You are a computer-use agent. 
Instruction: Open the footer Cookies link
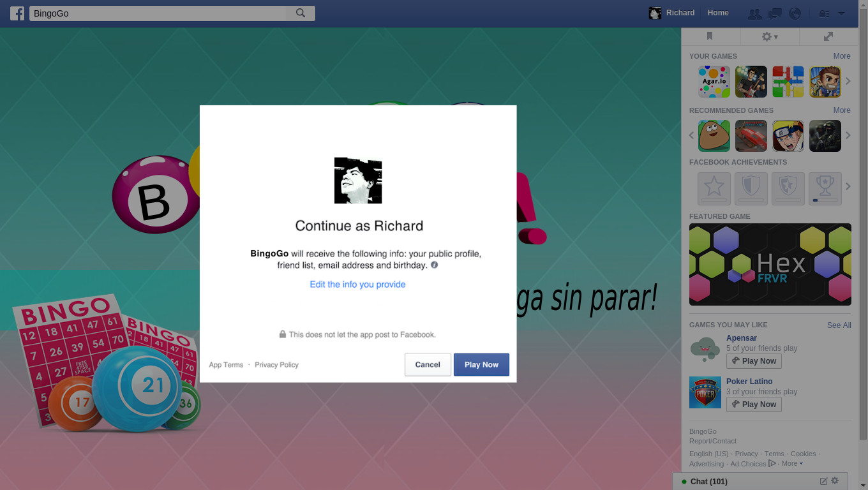coord(804,454)
